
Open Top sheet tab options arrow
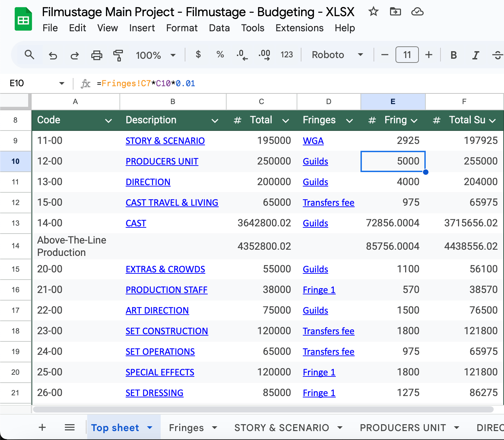[x=150, y=428]
